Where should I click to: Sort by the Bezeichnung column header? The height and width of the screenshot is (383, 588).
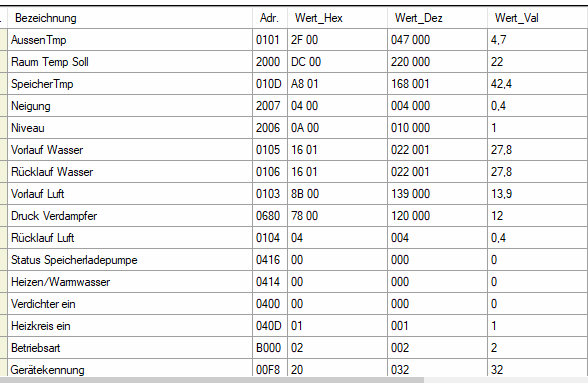130,18
